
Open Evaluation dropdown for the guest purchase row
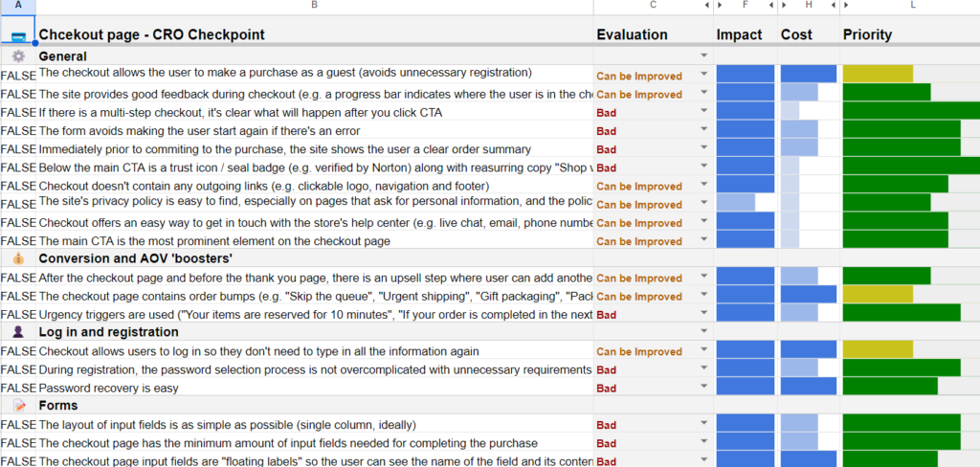(704, 75)
